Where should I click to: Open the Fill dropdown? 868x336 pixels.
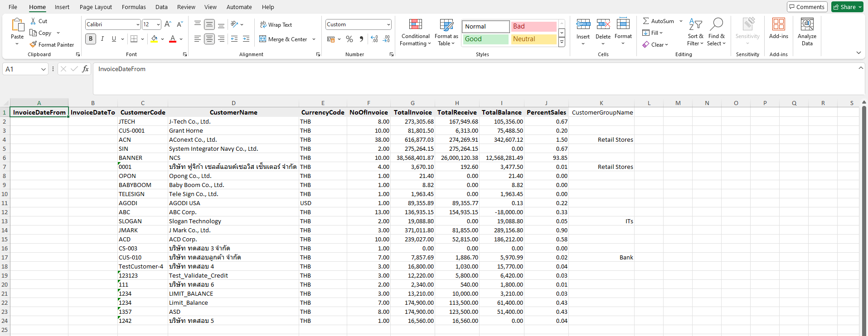[653, 33]
